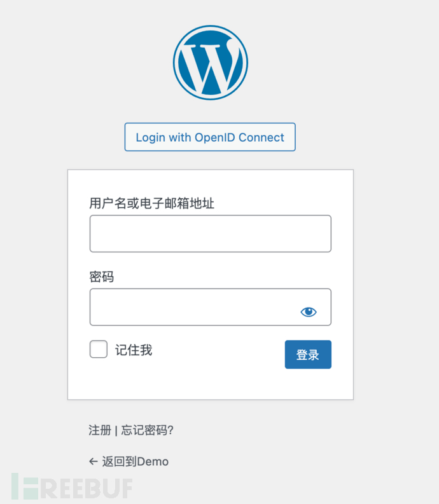Tick the 记住我 checkbox
This screenshot has width=439, height=504.
(99, 349)
